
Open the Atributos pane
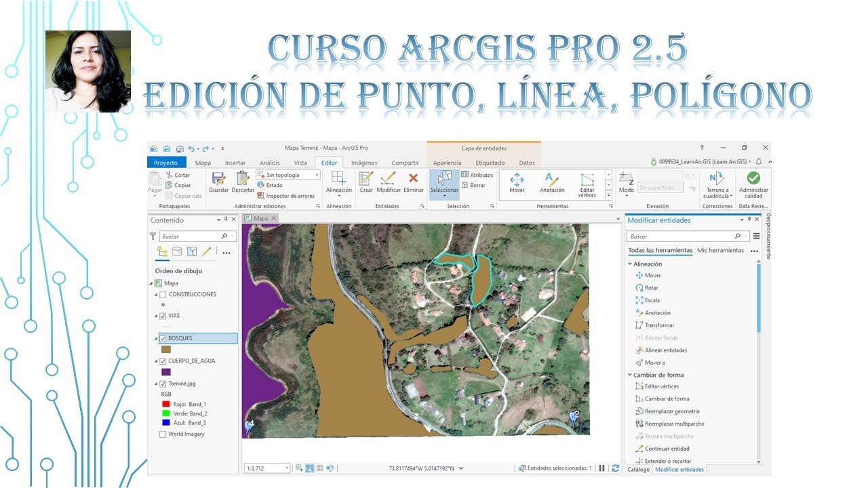tap(477, 175)
